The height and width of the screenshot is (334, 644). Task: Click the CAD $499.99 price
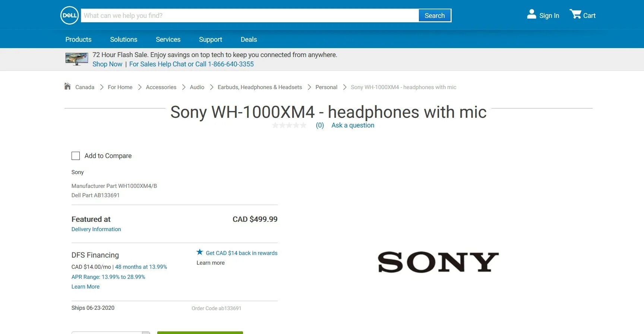click(255, 219)
